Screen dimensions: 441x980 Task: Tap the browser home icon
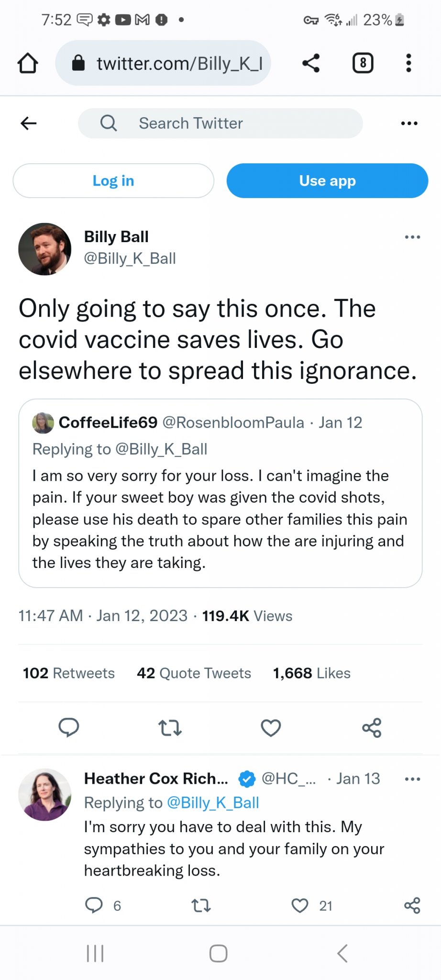coord(28,63)
